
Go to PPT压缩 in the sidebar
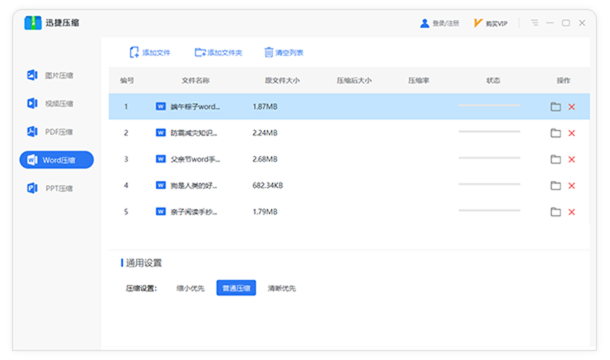point(50,188)
